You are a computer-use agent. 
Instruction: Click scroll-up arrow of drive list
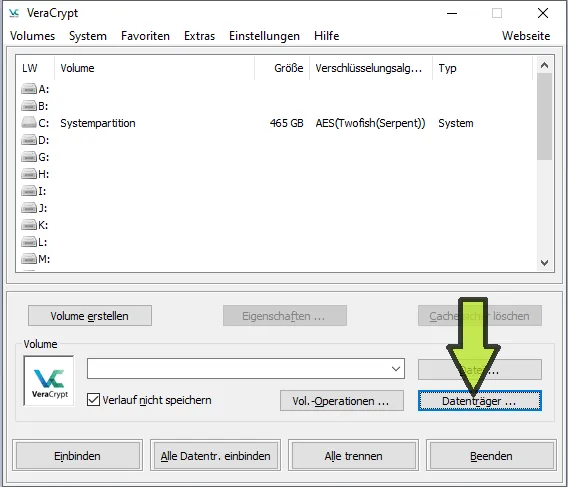coord(544,65)
